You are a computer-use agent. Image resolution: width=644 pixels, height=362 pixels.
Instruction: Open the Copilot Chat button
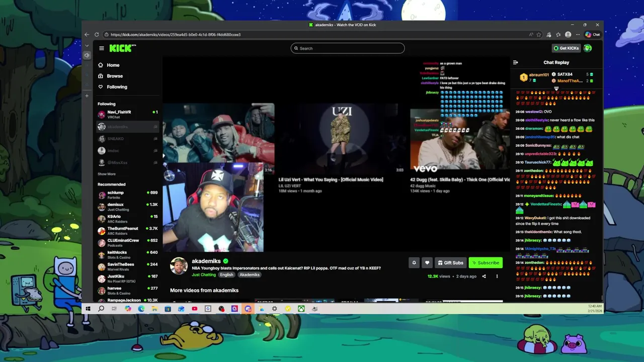point(593,35)
